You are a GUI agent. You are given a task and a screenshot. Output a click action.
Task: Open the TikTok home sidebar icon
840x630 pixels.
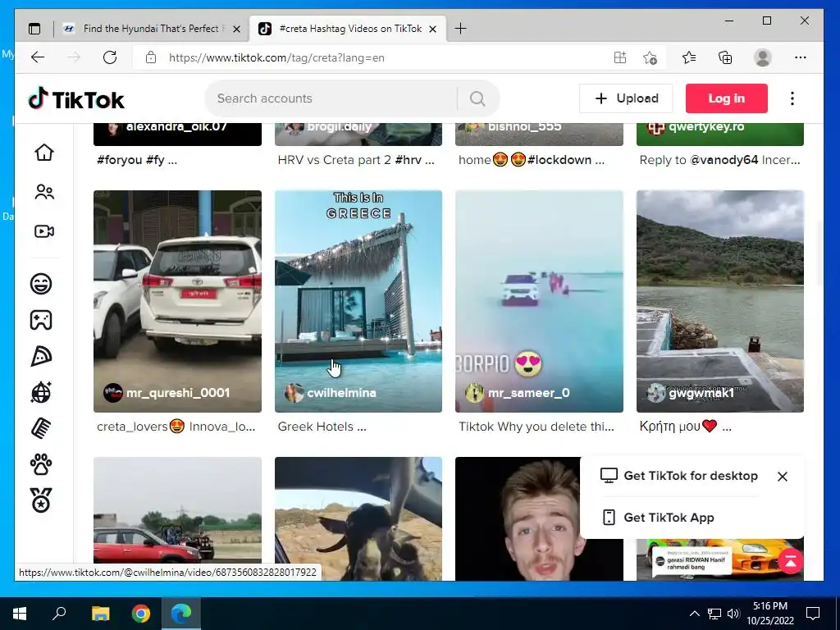click(44, 153)
